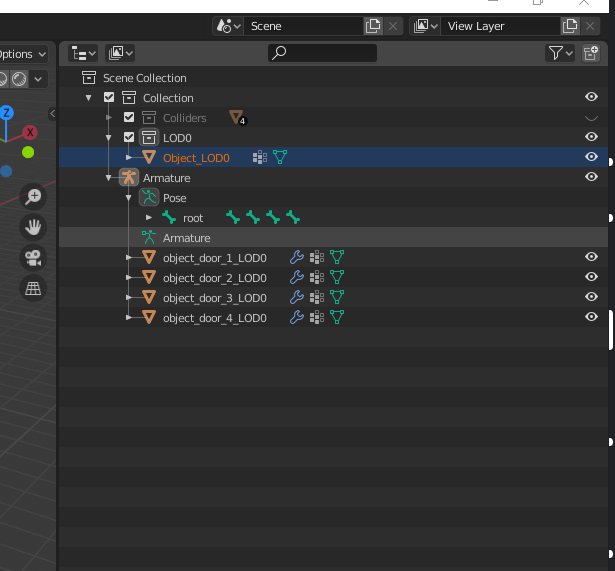Viewport: 615px width, 571px height.
Task: Click the zoom magnifier viewport icon
Action: 33,196
